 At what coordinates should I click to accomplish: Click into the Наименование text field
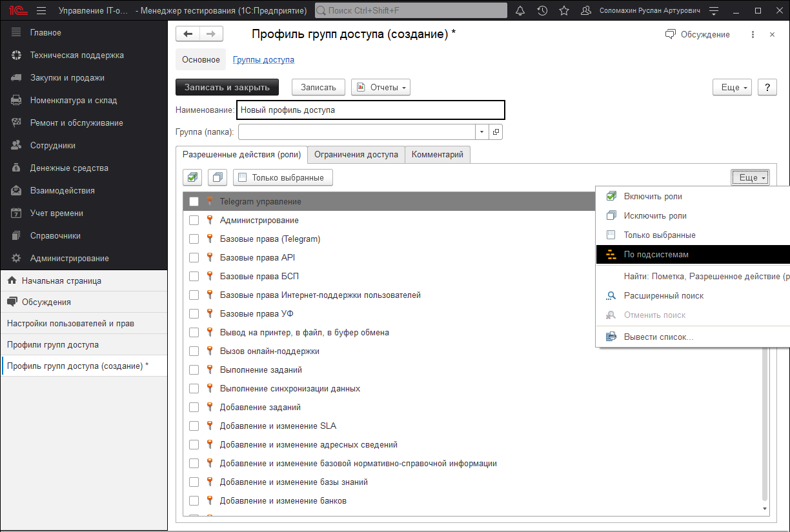(370, 110)
